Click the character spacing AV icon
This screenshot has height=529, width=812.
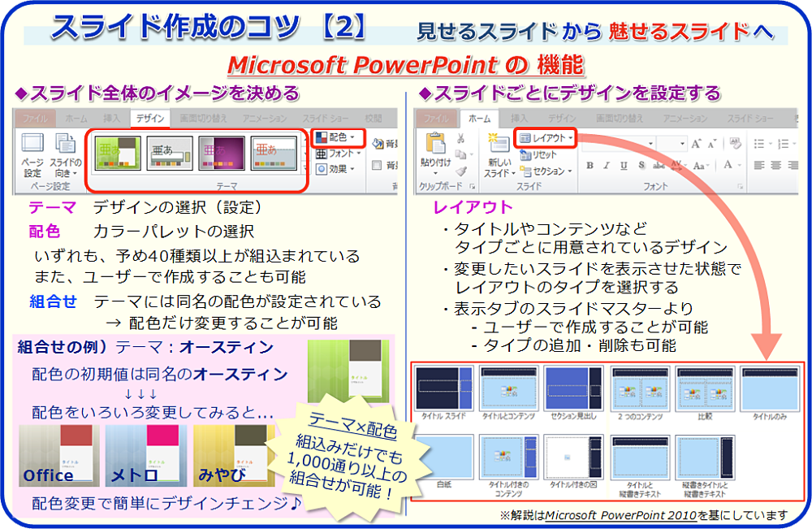coord(676,165)
